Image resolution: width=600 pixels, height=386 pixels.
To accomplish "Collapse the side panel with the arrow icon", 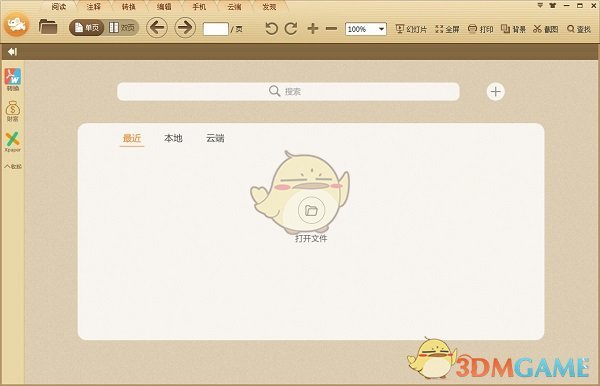I will tap(13, 52).
